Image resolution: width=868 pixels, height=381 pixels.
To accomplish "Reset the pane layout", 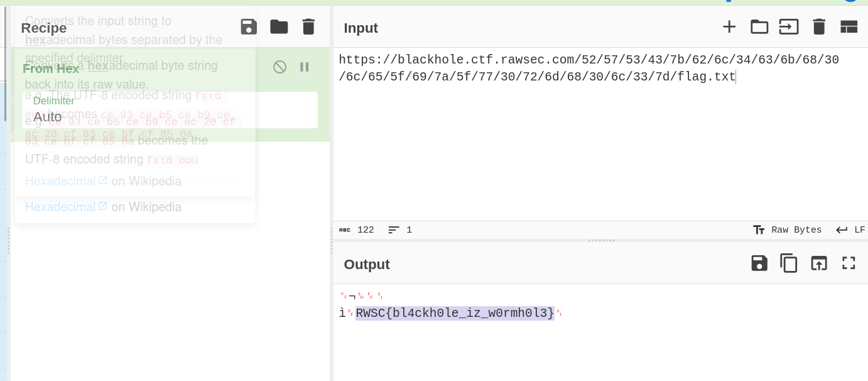I will click(x=849, y=26).
